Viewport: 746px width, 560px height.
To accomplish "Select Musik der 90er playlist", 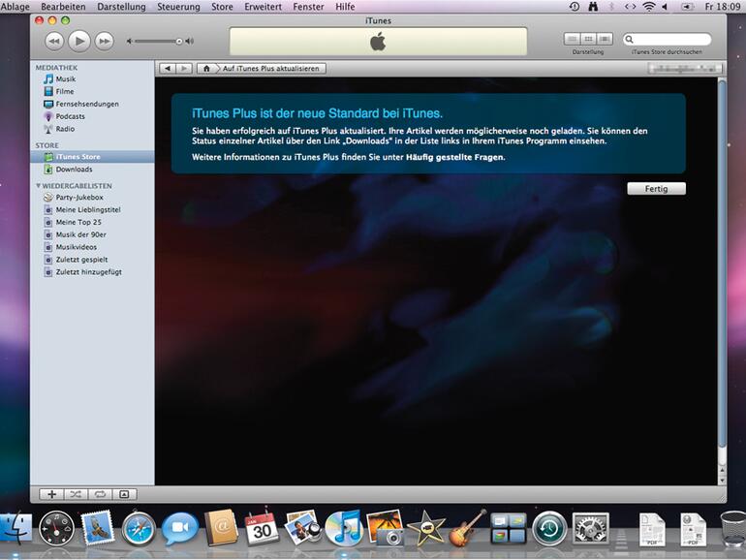I will (x=80, y=234).
